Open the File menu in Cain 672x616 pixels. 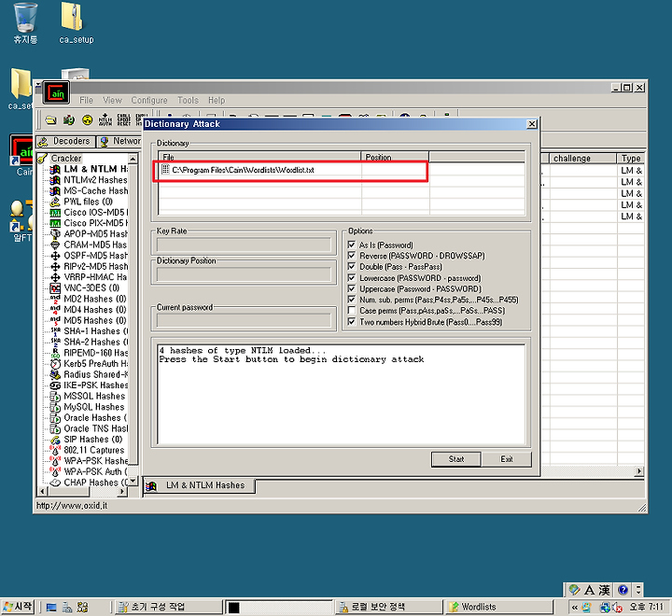pyautogui.click(x=86, y=100)
